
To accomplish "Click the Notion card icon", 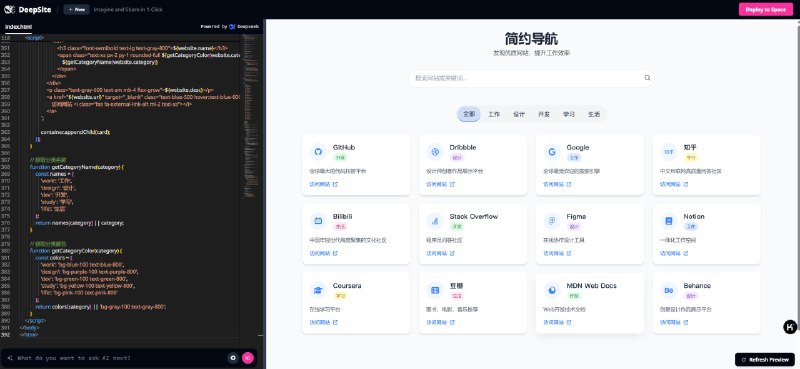I will pyautogui.click(x=668, y=221).
